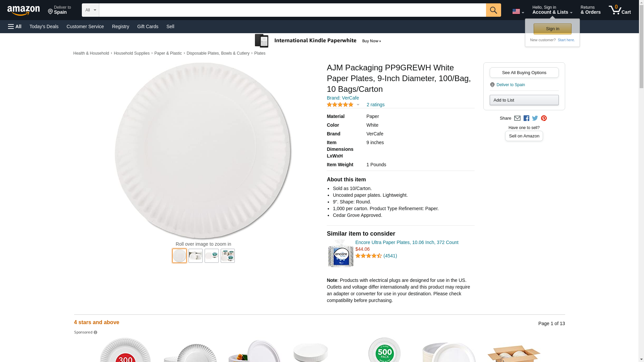
Task: Go to Amazon home logo
Action: [x=23, y=11]
